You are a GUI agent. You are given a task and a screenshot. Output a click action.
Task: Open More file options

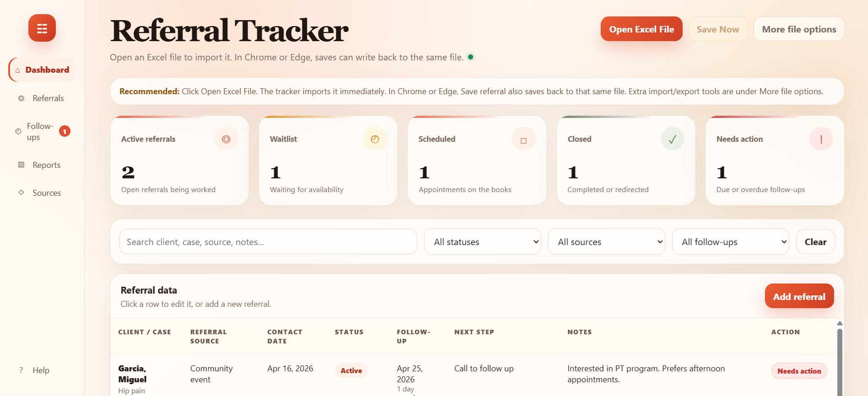pos(798,29)
